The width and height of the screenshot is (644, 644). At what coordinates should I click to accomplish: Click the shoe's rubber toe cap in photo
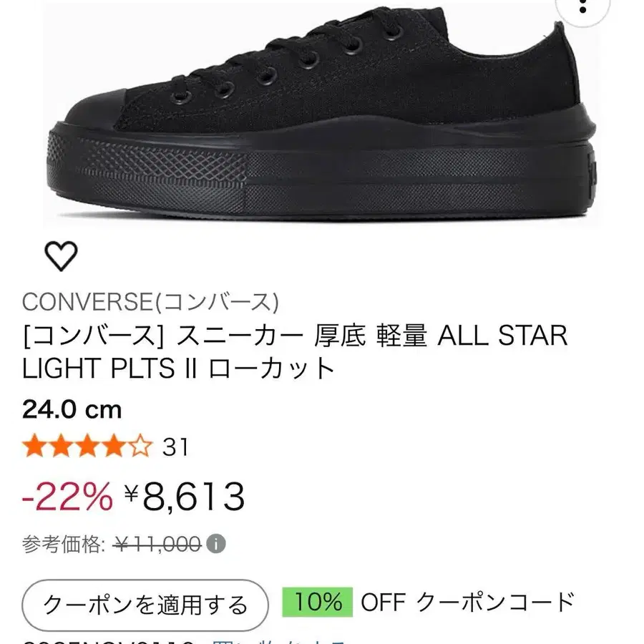coord(93,113)
